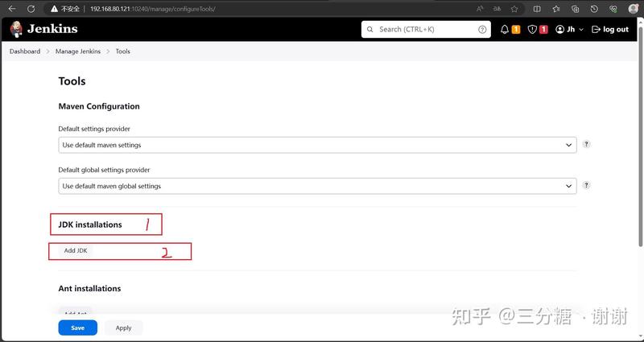The width and height of the screenshot is (644, 342).
Task: Click the insecure-site warning triangle icon
Action: pyautogui.click(x=54, y=9)
